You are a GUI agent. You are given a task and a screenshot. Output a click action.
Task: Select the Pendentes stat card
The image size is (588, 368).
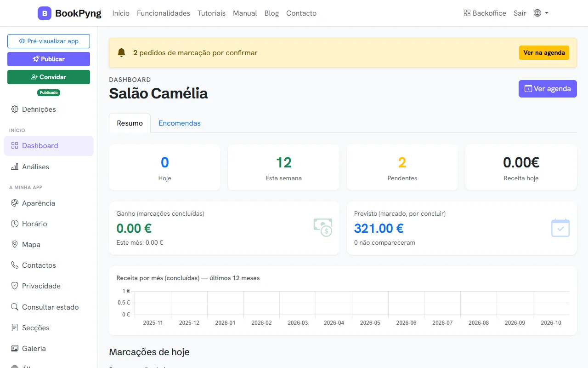(x=402, y=167)
